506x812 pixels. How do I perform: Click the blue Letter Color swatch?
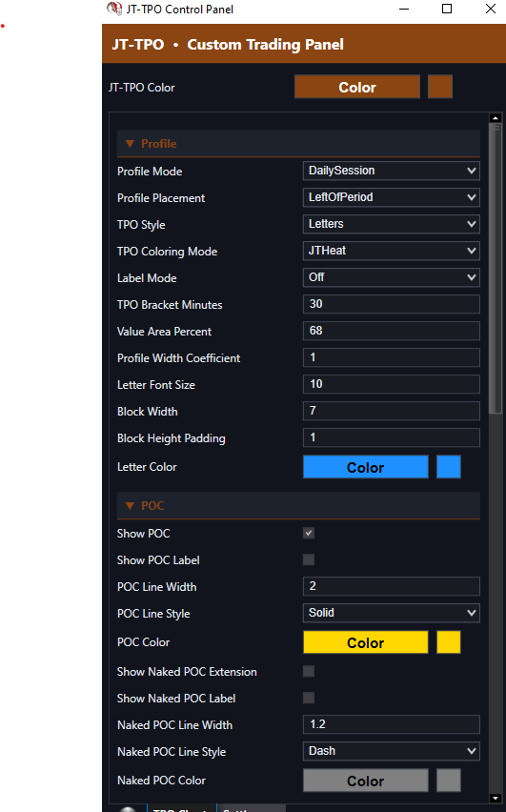449,467
